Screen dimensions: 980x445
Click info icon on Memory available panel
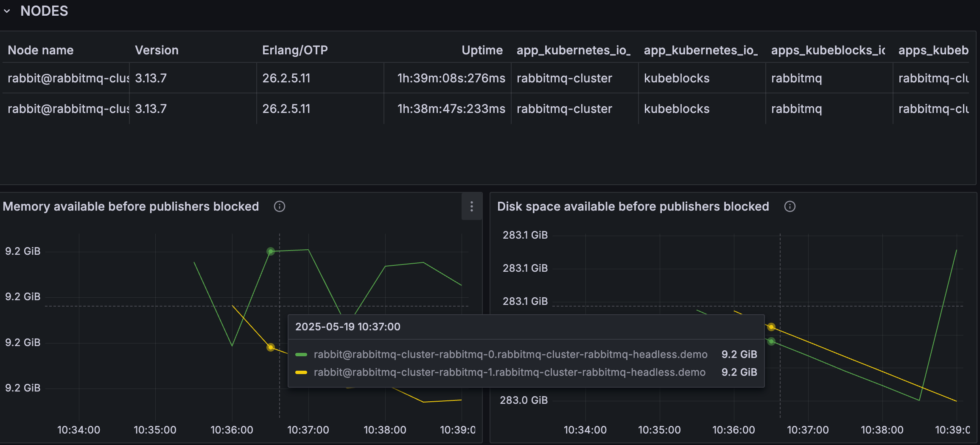[279, 206]
